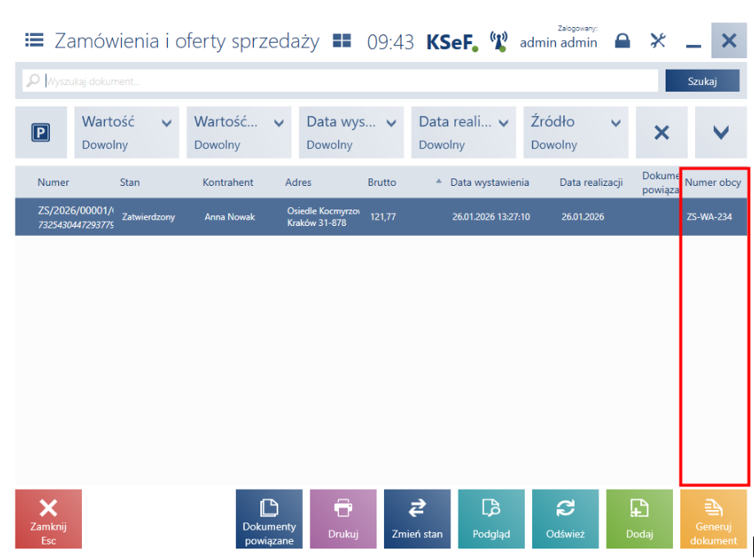Open the Źródło filter dropdown
This screenshot has height=560, width=754.
tap(576, 132)
